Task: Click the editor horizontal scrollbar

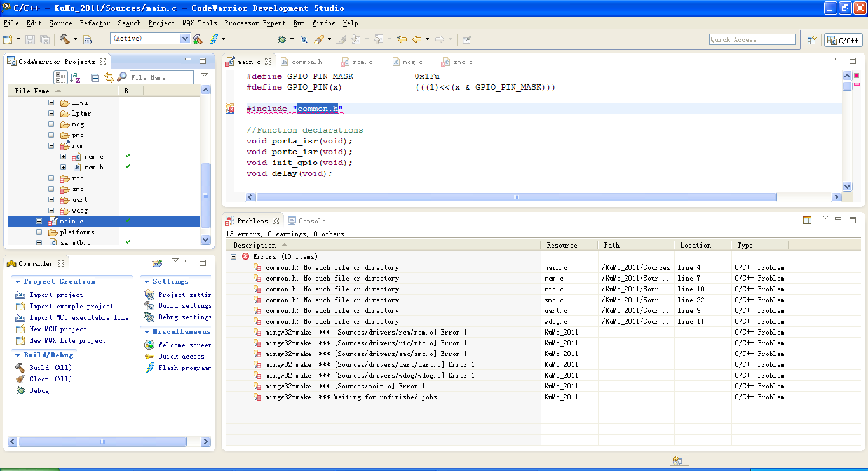Action: (x=516, y=197)
